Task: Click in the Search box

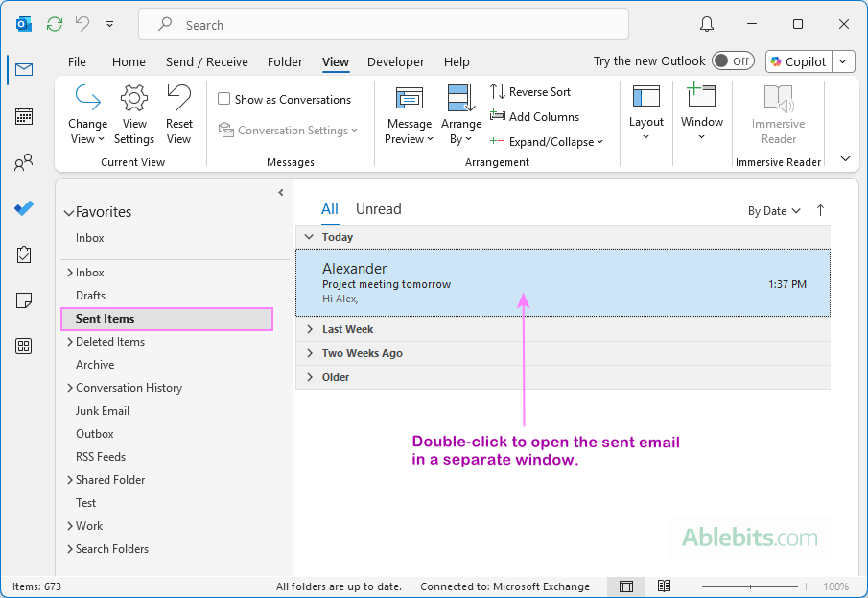Action: (383, 24)
